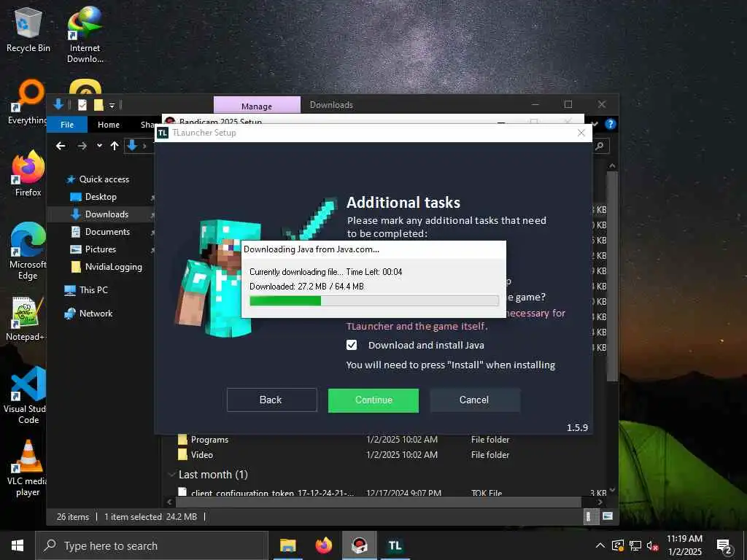Open Microsoft Edge desktop shortcut
The height and width of the screenshot is (560, 747).
[28, 251]
